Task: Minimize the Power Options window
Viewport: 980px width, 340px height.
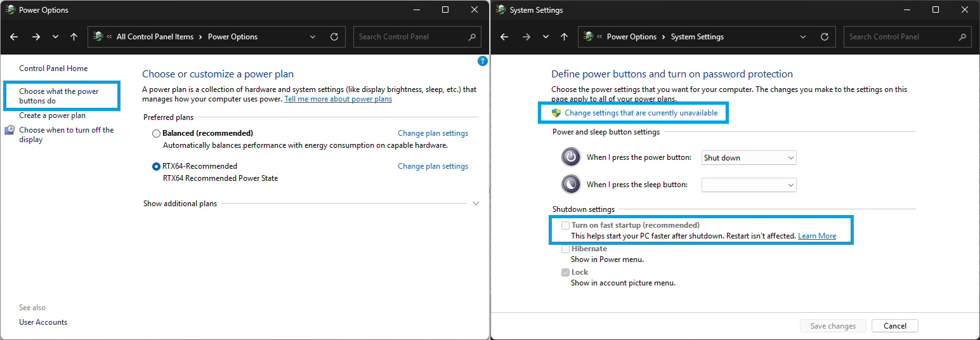Action: tap(416, 10)
